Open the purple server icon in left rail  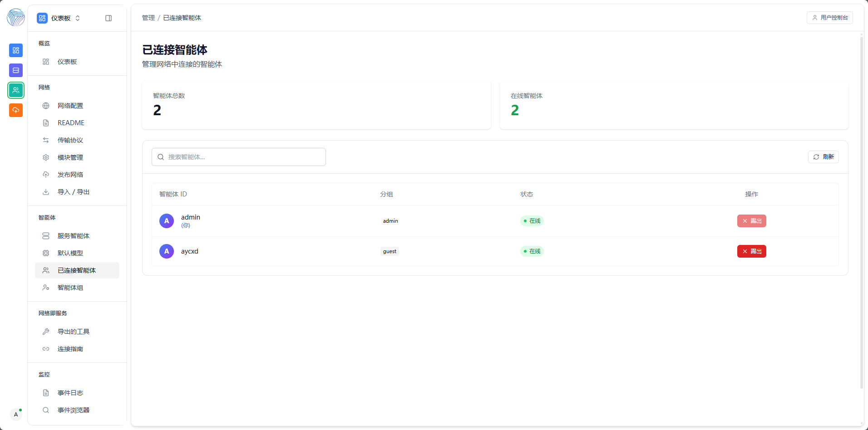16,70
